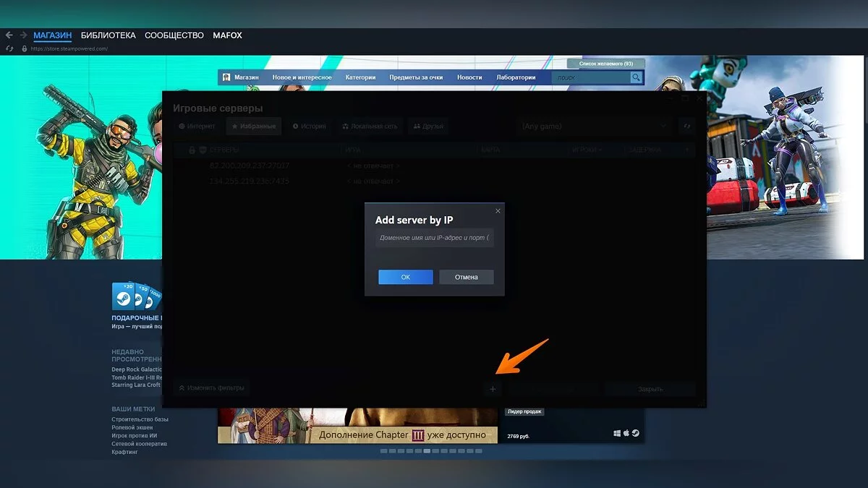The width and height of the screenshot is (868, 488).
Task: Go back with the Steam back arrow
Action: (x=9, y=35)
